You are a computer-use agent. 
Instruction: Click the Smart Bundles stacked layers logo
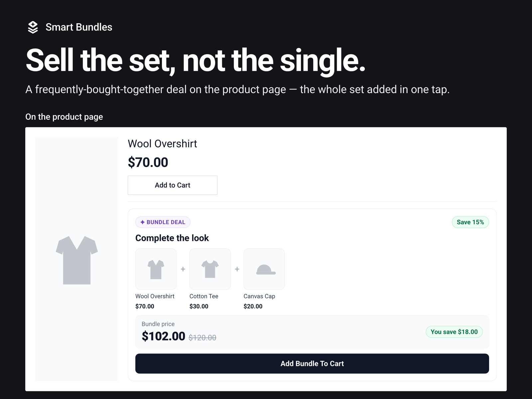[x=33, y=27]
